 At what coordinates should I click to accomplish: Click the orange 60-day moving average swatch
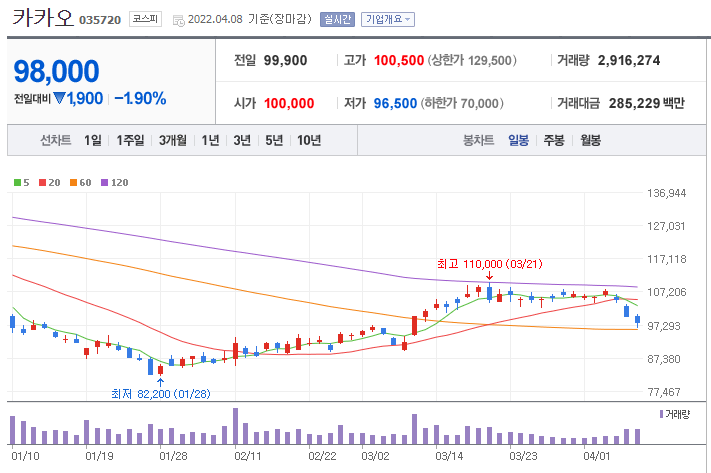[x=73, y=183]
